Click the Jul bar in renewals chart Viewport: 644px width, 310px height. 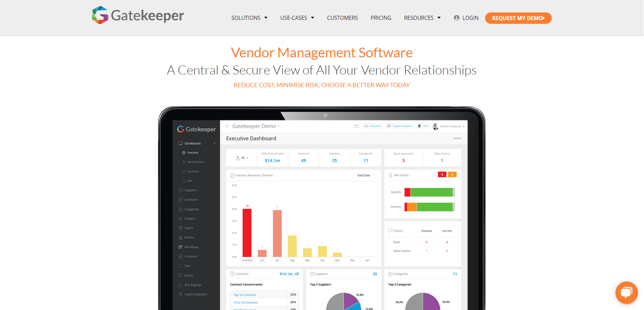coord(277,234)
